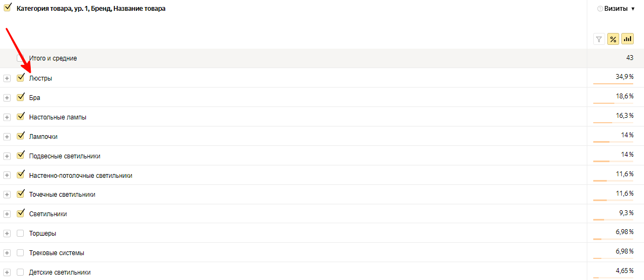
Task: Expand the Люстры row plus icon
Action: click(7, 78)
